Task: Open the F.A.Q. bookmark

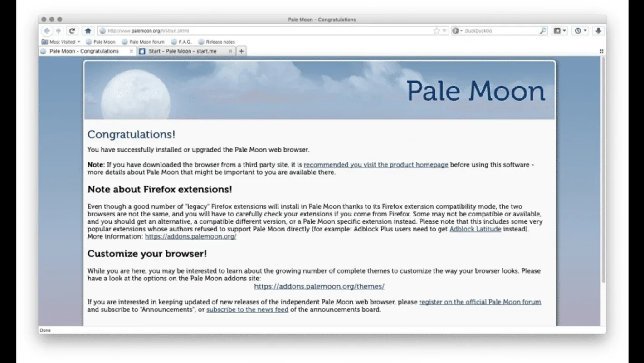Action: coord(181,42)
